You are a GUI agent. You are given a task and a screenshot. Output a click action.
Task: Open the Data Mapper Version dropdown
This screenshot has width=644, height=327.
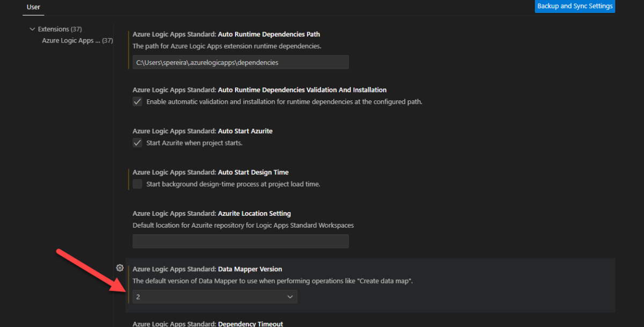[214, 296]
